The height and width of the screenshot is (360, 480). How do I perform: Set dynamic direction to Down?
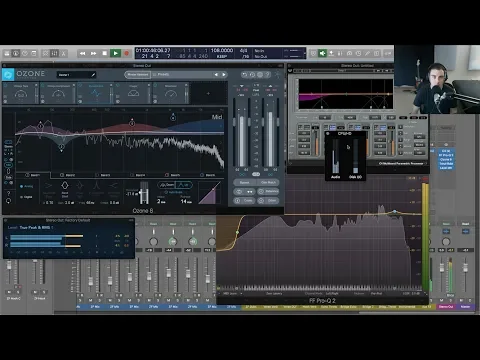click(x=166, y=185)
